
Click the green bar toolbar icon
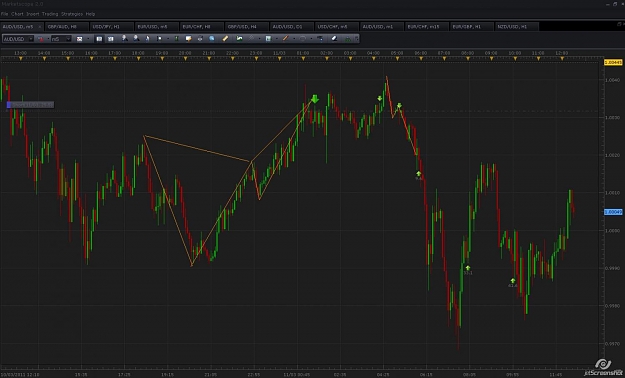[177, 39]
